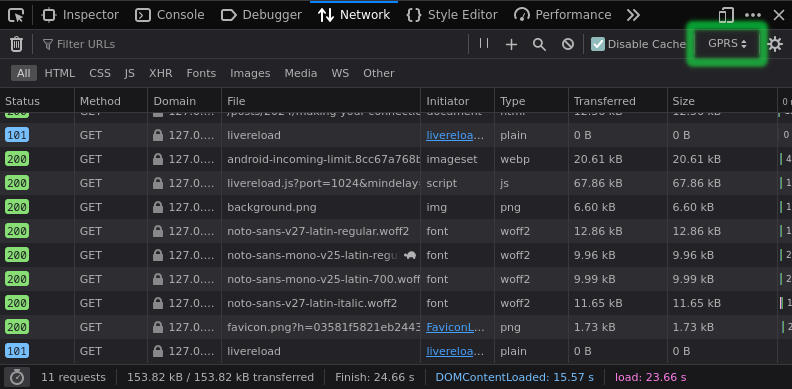Sort by File column header

pyautogui.click(x=321, y=101)
